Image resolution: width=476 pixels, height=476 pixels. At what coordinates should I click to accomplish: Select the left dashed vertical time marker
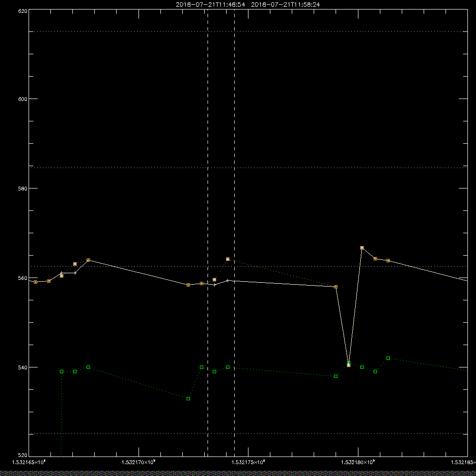point(208,233)
